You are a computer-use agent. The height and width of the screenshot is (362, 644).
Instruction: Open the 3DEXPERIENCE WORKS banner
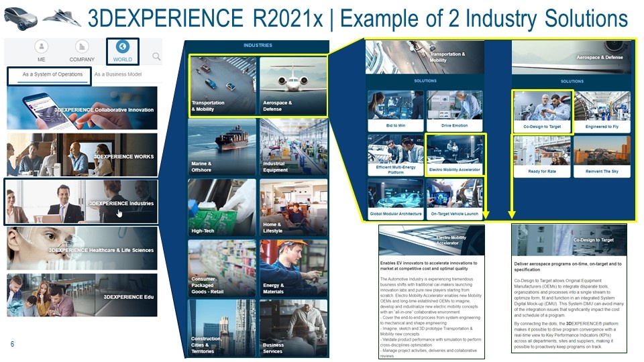click(x=82, y=155)
